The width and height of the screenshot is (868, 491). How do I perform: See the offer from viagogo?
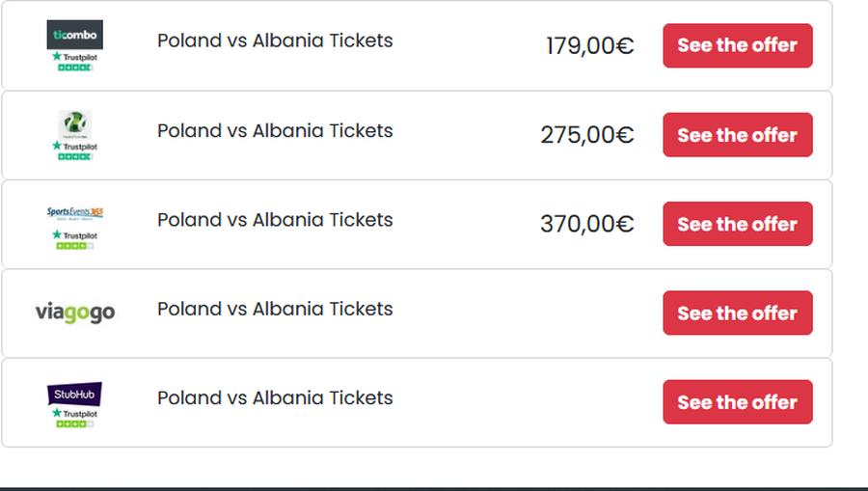(737, 314)
